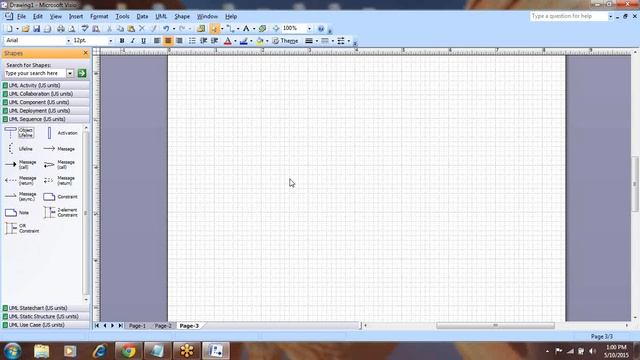This screenshot has width=640, height=360.
Task: Open the Shapes window icon in toolbar
Action: coord(200,29)
